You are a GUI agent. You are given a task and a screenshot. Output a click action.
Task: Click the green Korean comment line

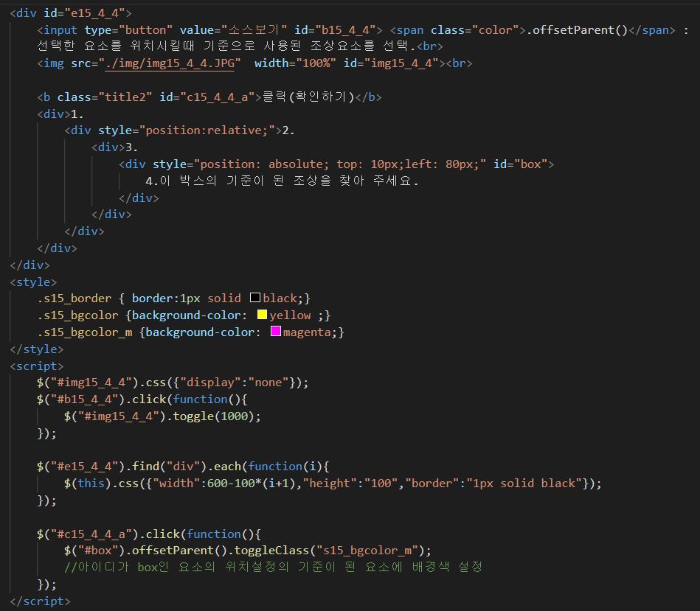click(x=273, y=567)
